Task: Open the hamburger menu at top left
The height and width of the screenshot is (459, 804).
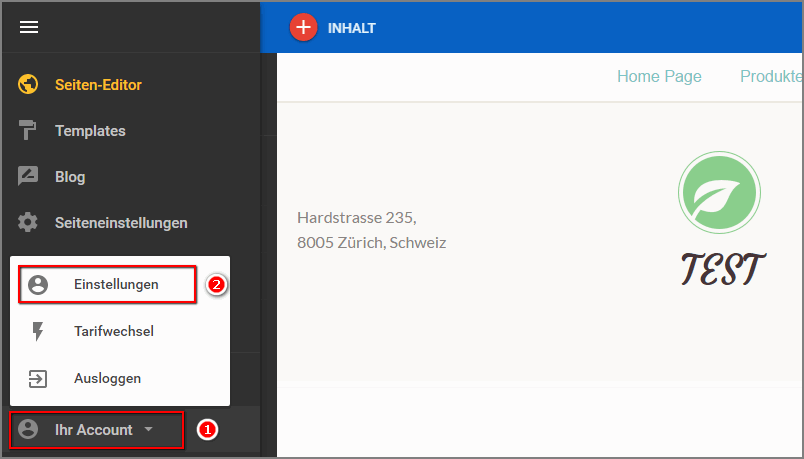Action: [29, 27]
